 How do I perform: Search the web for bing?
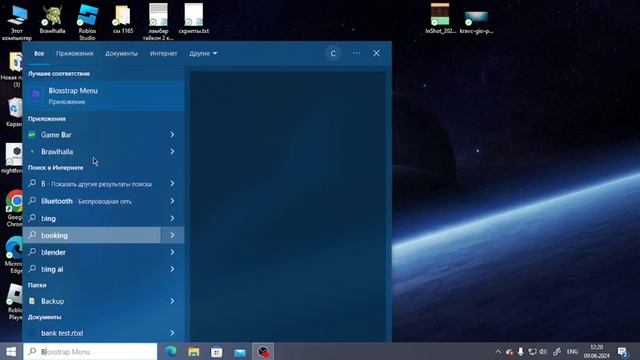coord(92,218)
